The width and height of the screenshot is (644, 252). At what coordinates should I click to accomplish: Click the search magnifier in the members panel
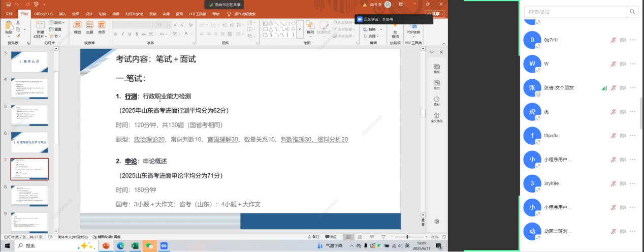pyautogui.click(x=632, y=12)
